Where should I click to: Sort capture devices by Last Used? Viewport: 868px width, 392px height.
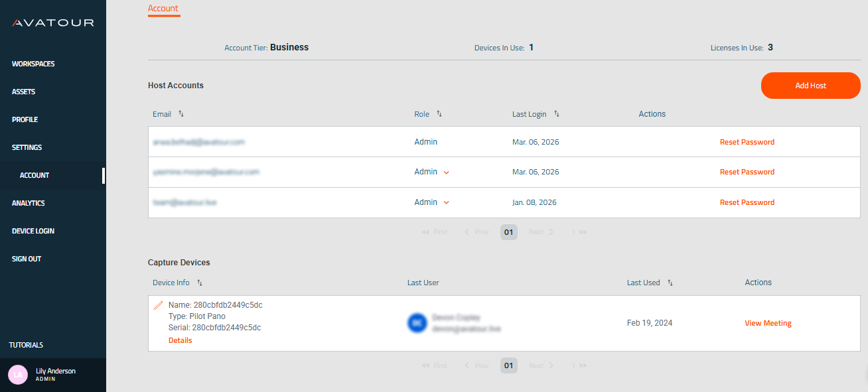pyautogui.click(x=670, y=282)
